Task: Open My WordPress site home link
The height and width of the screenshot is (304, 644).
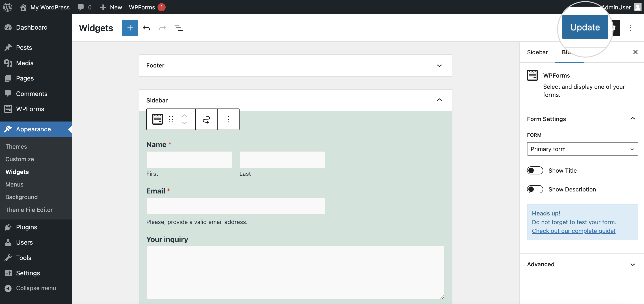Action: [45, 7]
